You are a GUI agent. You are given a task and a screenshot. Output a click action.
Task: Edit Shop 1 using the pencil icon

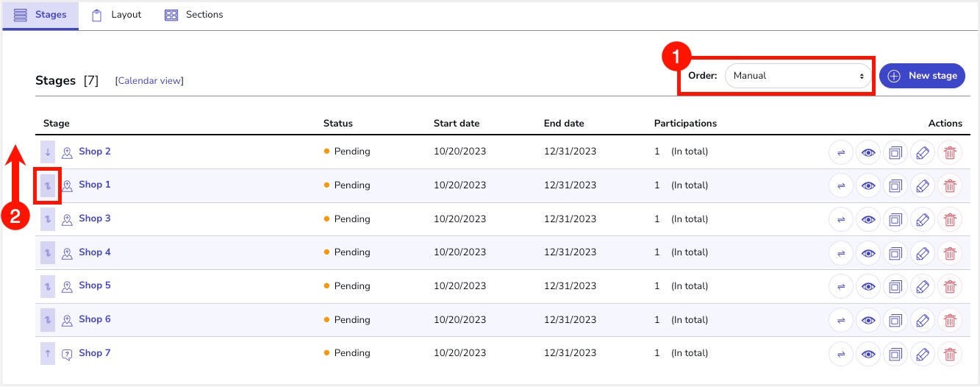pyautogui.click(x=922, y=185)
